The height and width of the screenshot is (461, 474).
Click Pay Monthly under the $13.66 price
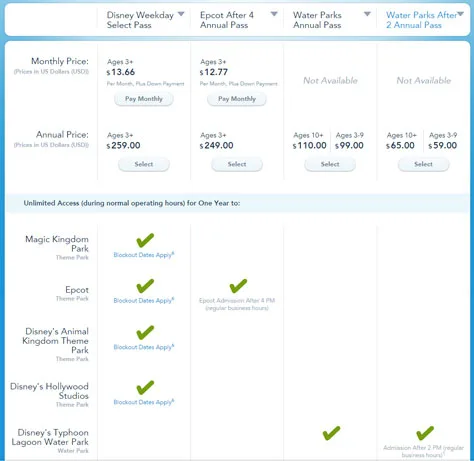pyautogui.click(x=144, y=99)
